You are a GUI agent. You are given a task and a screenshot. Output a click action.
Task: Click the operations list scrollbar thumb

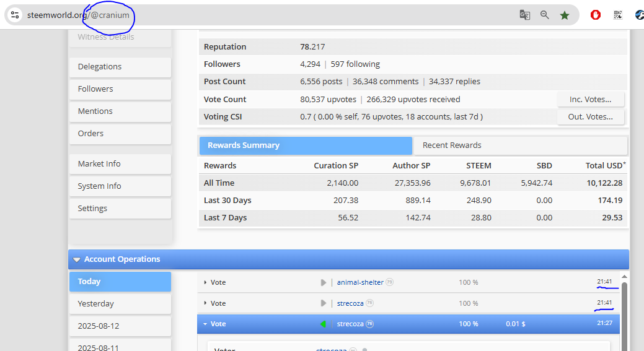click(x=624, y=316)
